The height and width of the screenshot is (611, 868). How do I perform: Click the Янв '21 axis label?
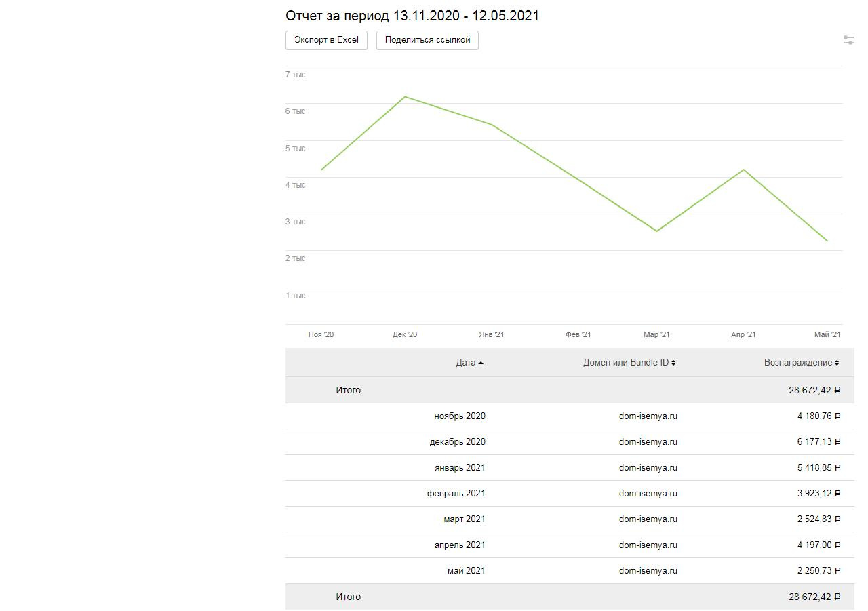pos(491,334)
